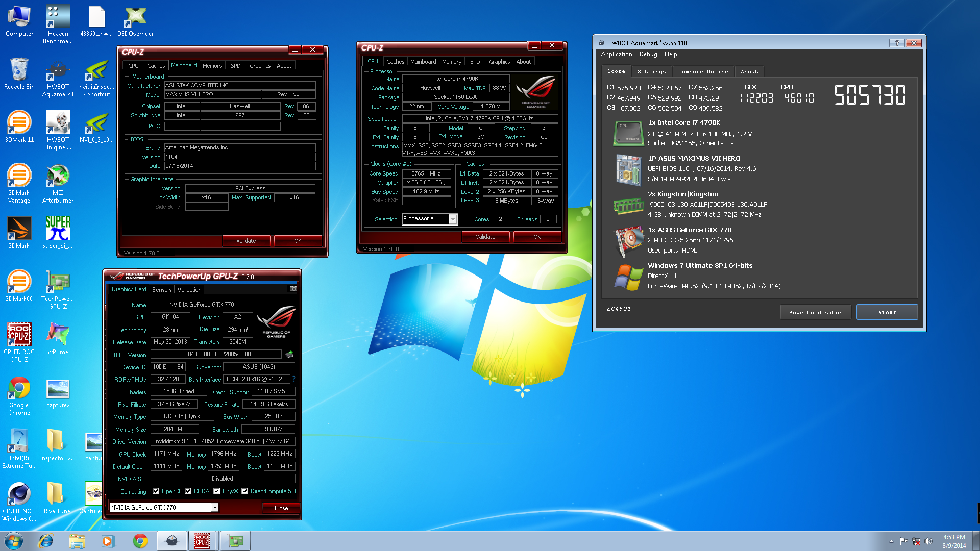
Task: Open Heaven Benchmark desktop shortcut
Action: (x=58, y=24)
